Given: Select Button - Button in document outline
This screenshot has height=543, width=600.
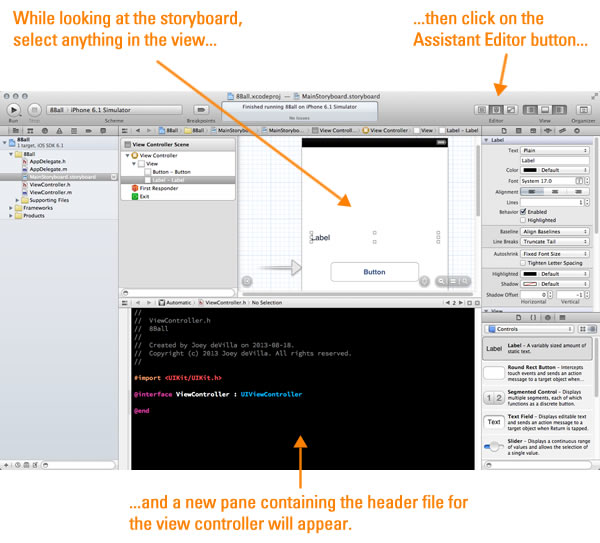Looking at the screenshot, I should (x=171, y=172).
